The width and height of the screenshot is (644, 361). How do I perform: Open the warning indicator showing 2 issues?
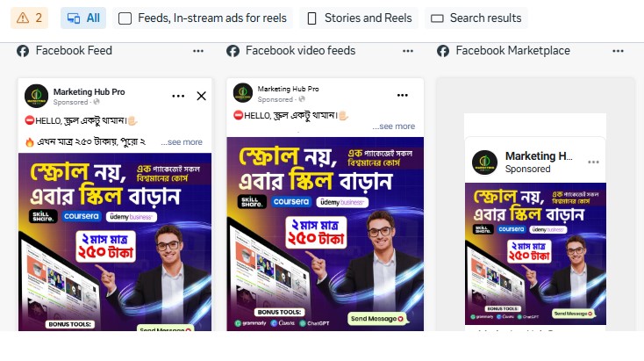pyautogui.click(x=29, y=18)
